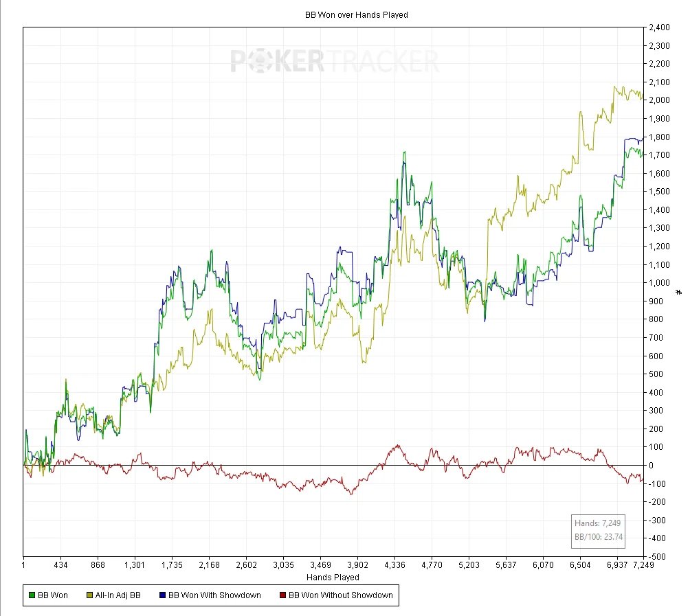Click the y-axis value 1,500
This screenshot has width=690, height=616.
659,192
